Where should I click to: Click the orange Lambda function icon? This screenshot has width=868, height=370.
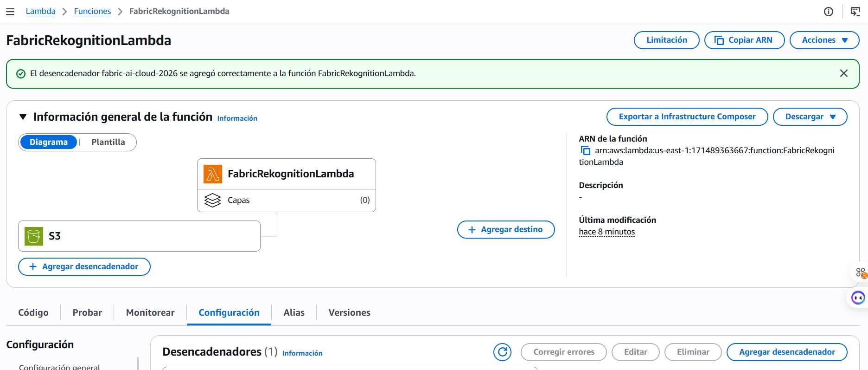point(213,174)
